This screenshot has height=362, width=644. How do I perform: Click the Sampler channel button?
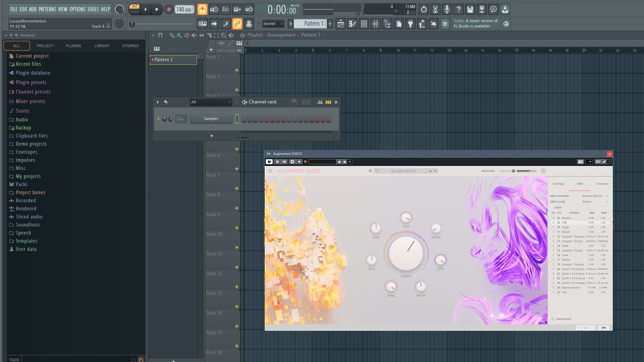211,119
